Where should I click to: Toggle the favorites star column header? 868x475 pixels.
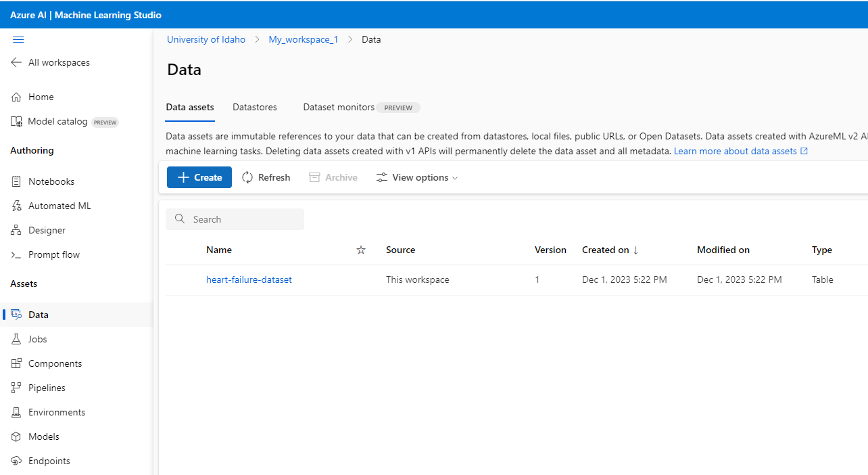pos(361,250)
